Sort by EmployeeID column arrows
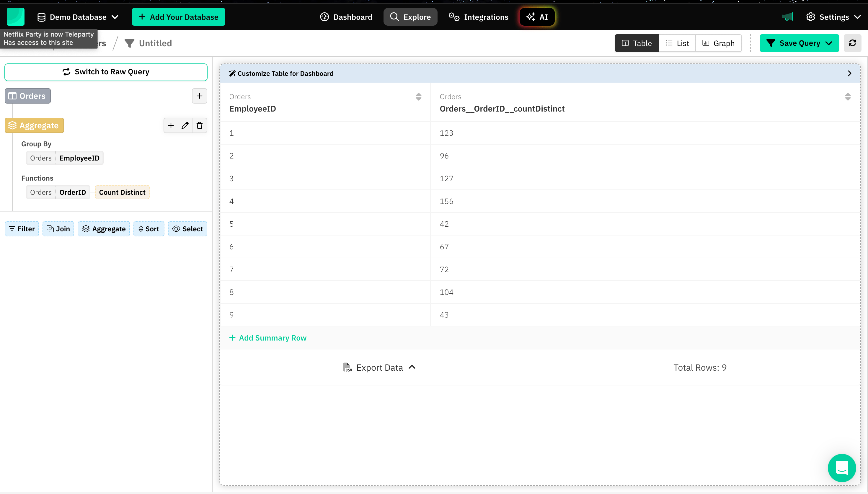 click(418, 97)
